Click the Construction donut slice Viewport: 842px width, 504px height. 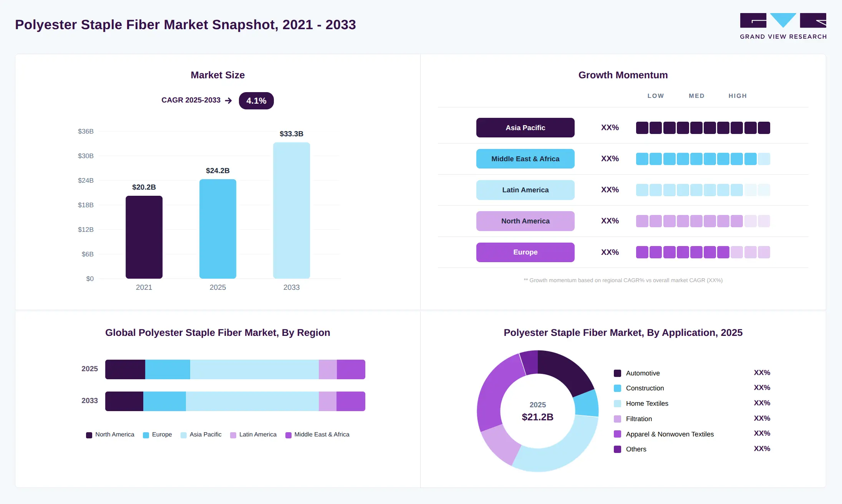tap(587, 404)
